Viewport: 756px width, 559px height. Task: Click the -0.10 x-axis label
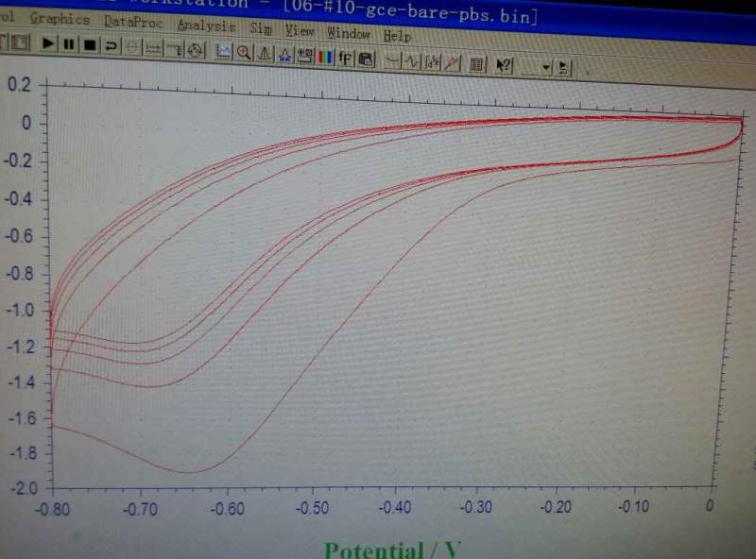634,506
